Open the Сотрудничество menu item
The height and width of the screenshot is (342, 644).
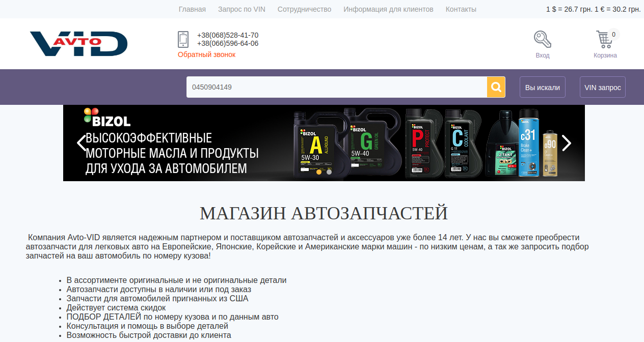tap(304, 9)
